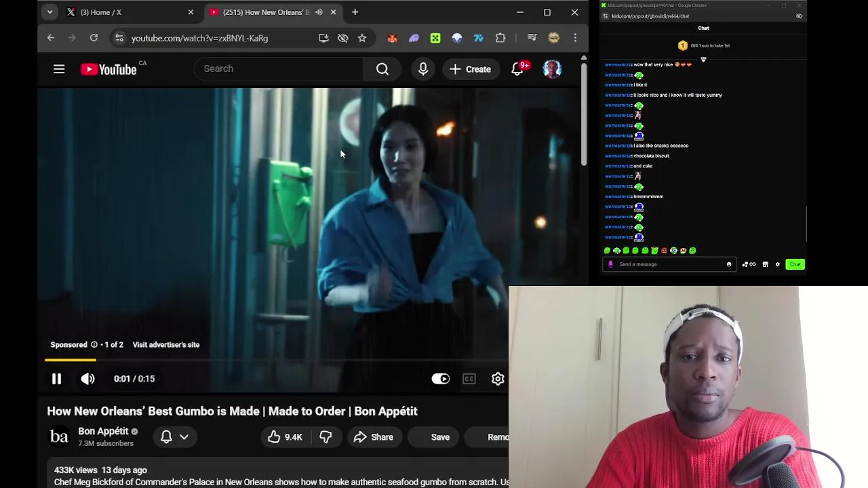Open the Kick chat shop icon
The image size is (868, 488).
coord(766,264)
